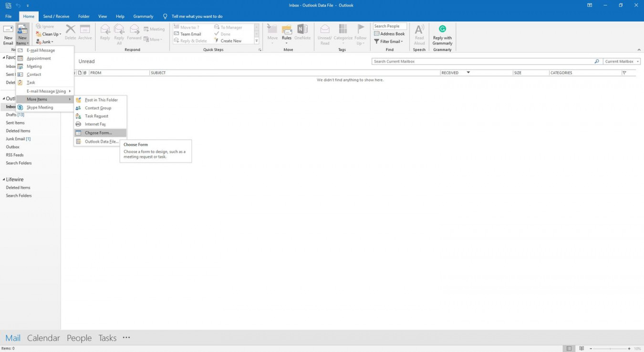Open the Help tab

tap(120, 16)
